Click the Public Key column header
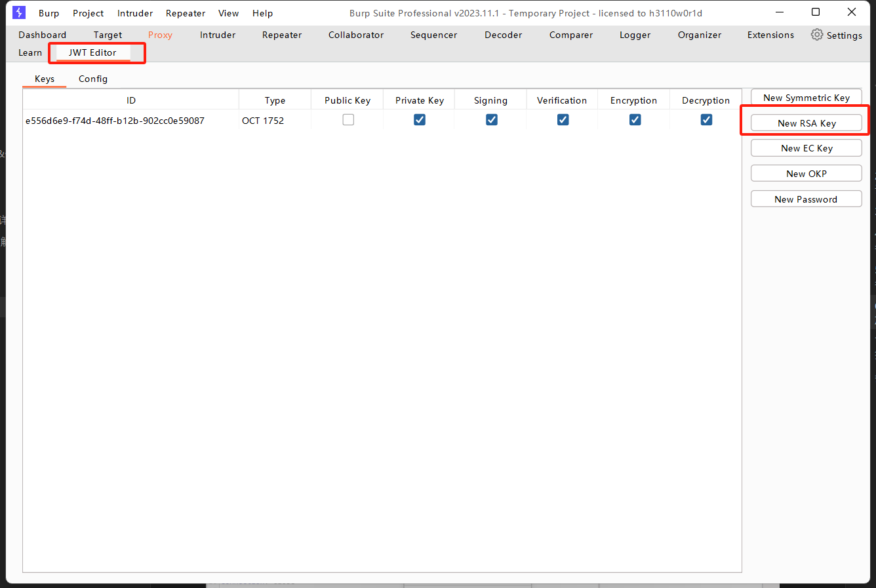The width and height of the screenshot is (876, 588). 348,100
